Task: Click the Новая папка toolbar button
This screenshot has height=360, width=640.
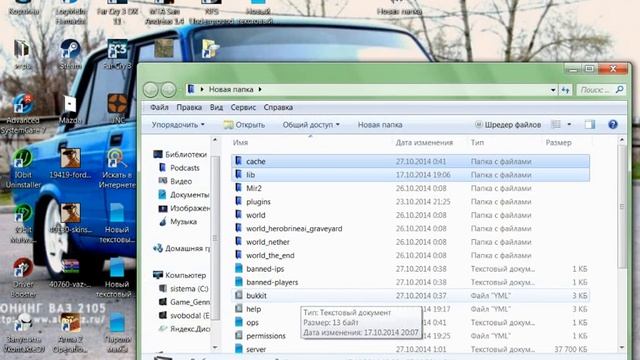Action: pyautogui.click(x=380, y=124)
